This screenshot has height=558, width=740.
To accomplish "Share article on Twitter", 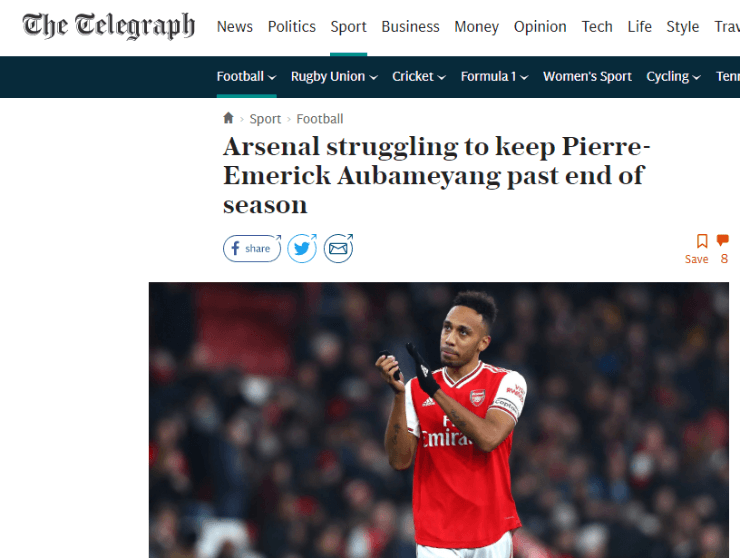I will [x=302, y=248].
